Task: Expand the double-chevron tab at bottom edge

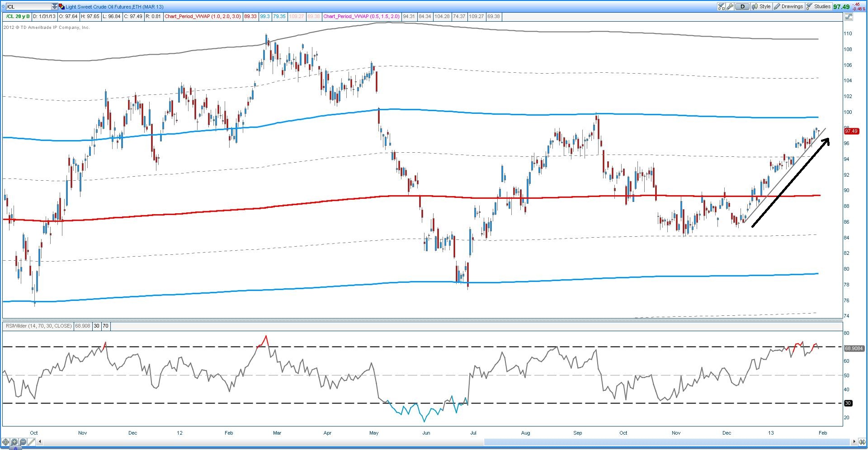Action: point(16,448)
